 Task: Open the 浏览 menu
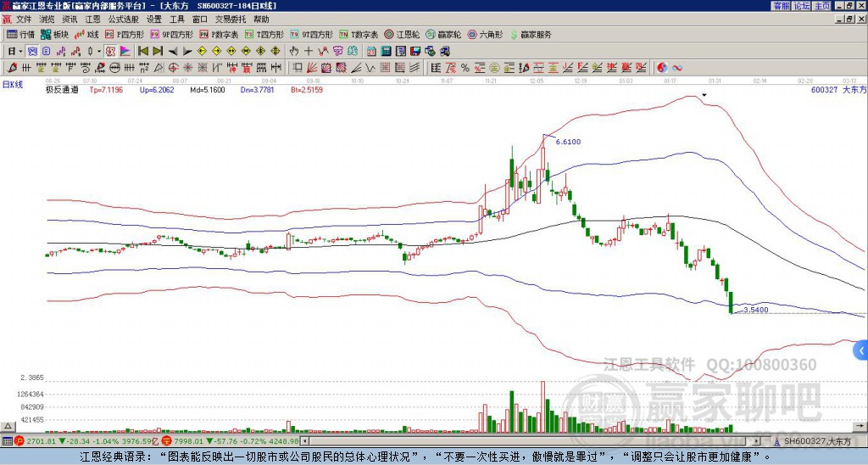tap(47, 20)
